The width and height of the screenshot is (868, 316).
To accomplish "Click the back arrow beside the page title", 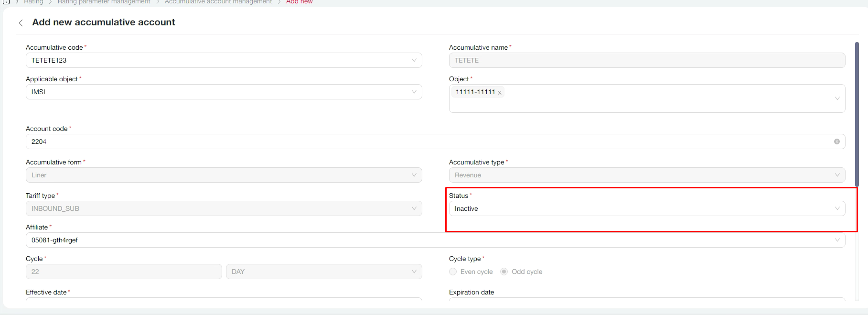I will [x=21, y=23].
